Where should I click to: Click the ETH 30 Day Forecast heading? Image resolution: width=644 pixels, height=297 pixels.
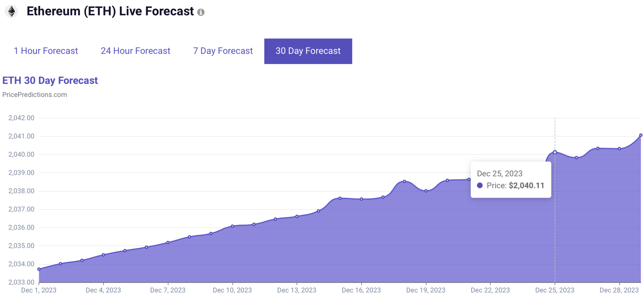click(x=50, y=80)
